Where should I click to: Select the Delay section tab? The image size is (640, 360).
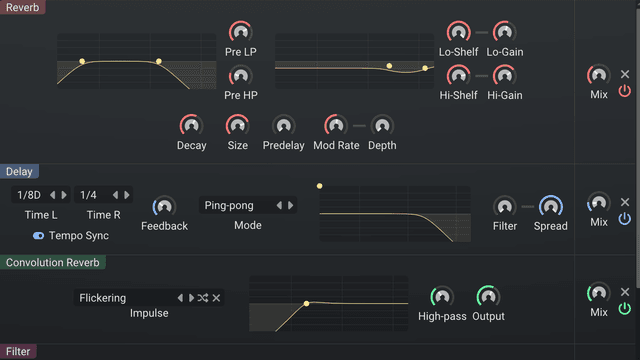(19, 171)
